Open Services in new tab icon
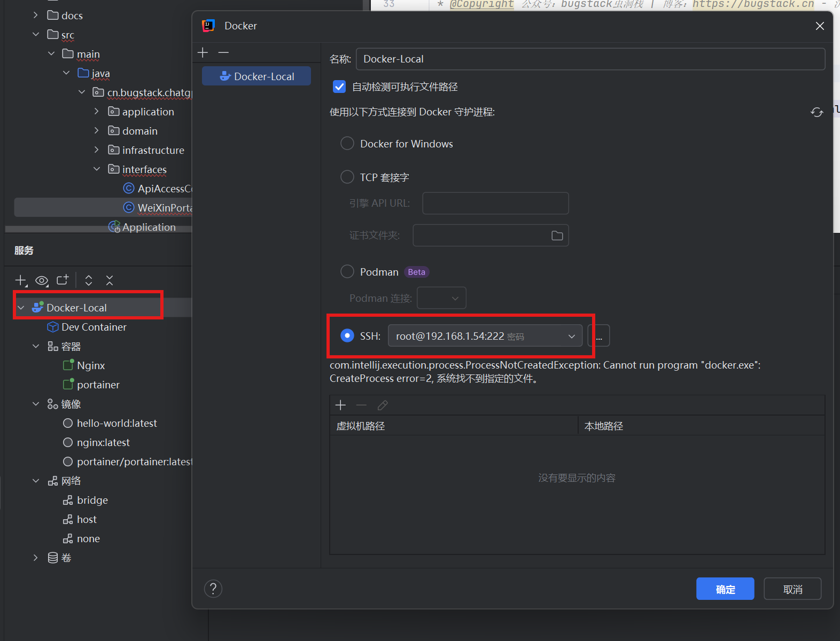 point(63,280)
